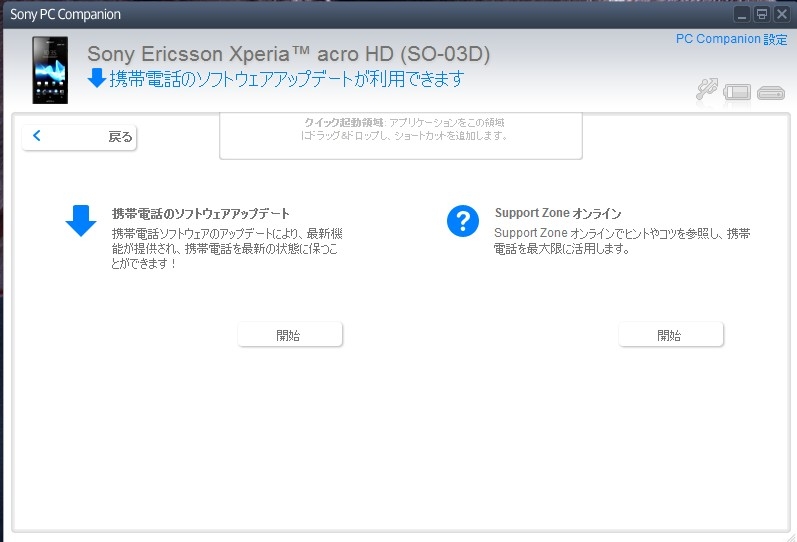This screenshot has height=542, width=797.
Task: Click the software update available header notice
Action: [287, 79]
